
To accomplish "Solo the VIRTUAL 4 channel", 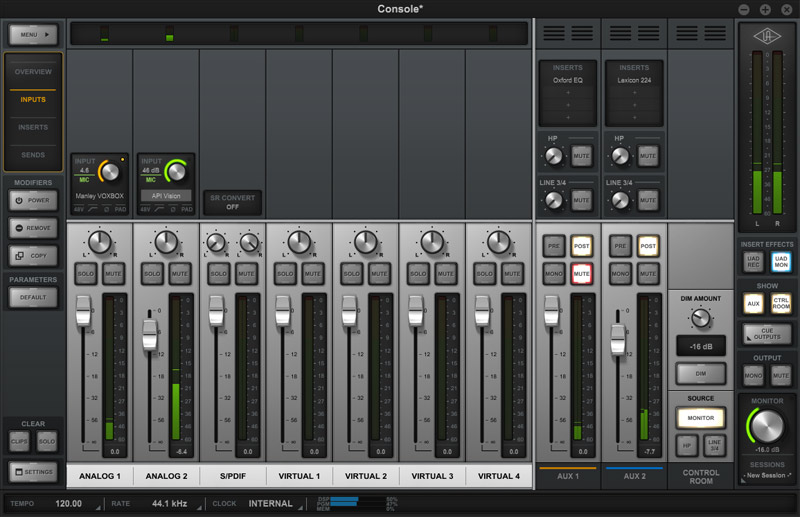I will point(485,274).
